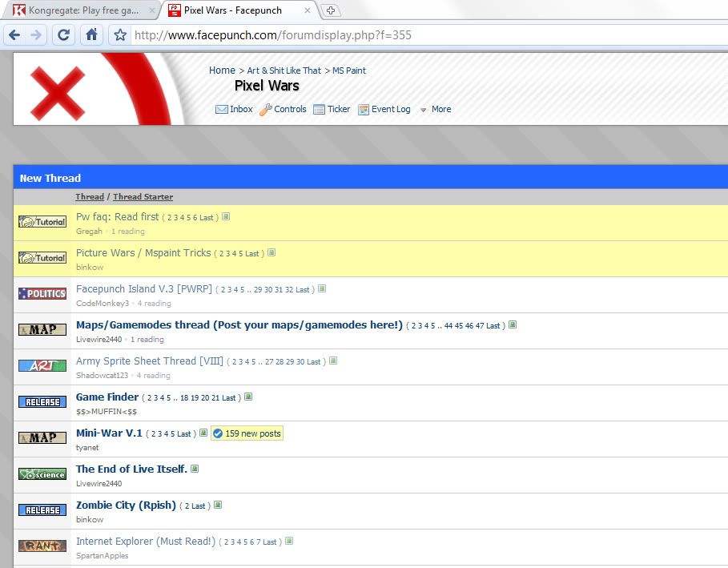
Task: Open Facepunch Island V.3 [PWRP] thread
Action: pyautogui.click(x=144, y=289)
